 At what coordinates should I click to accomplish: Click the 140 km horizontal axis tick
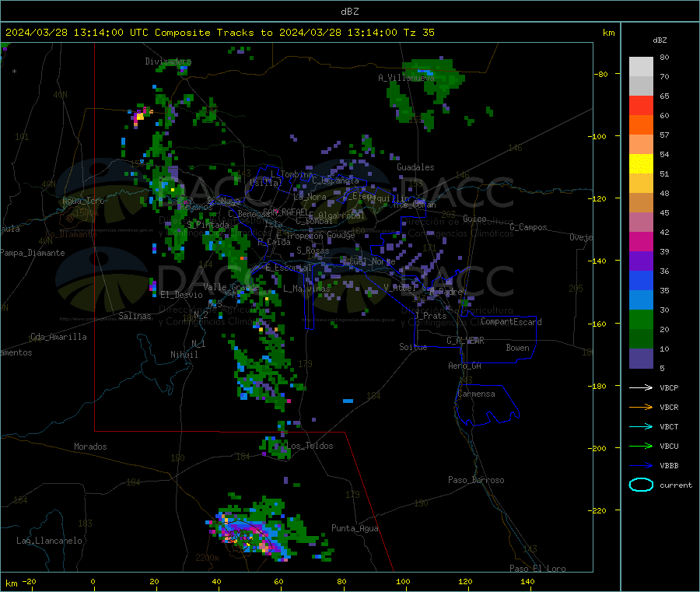527,581
